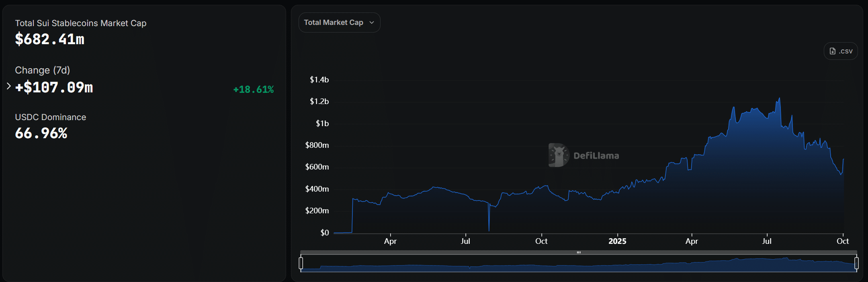Click the left handle of the range slider
This screenshot has width=868, height=282.
tap(301, 263)
